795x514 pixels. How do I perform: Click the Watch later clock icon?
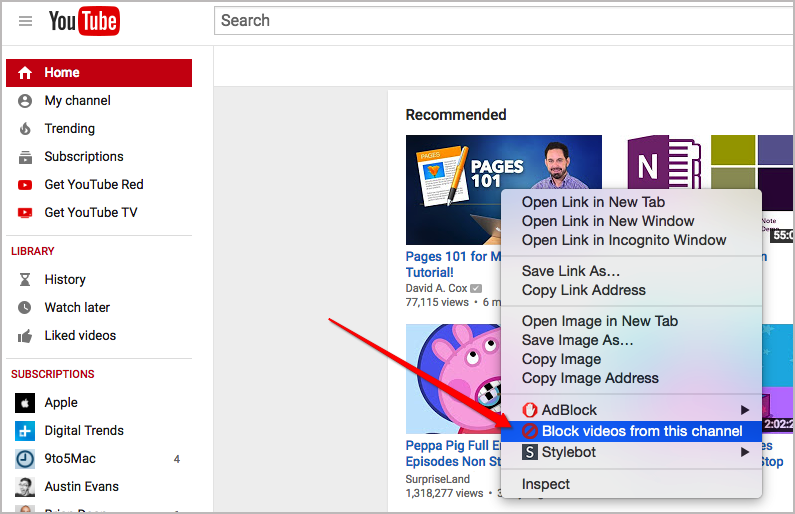(x=25, y=307)
